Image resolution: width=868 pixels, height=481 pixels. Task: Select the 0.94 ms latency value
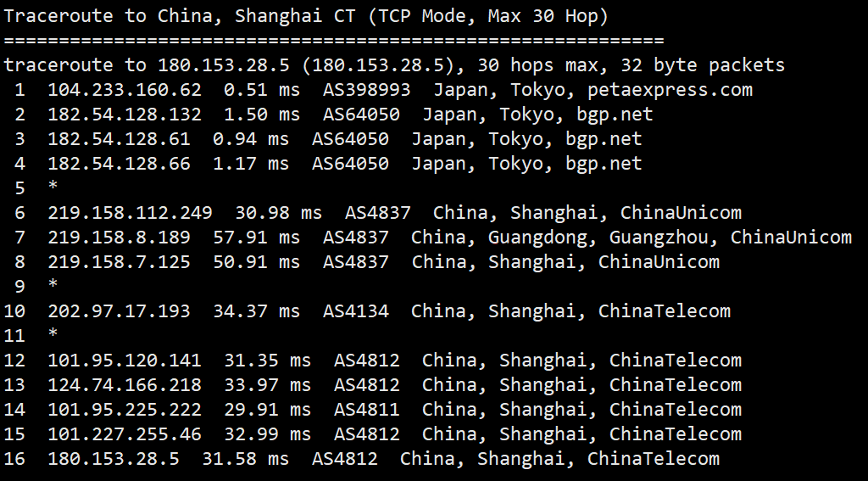click(x=251, y=138)
